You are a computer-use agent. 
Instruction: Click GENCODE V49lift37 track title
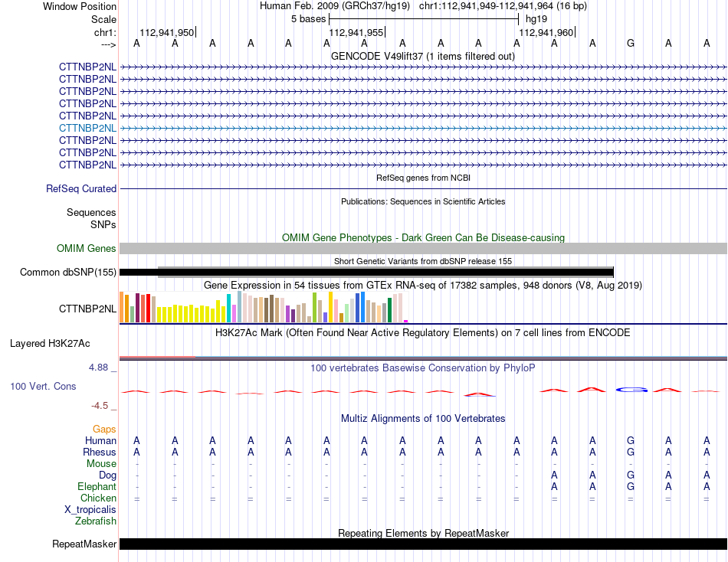coord(422,56)
